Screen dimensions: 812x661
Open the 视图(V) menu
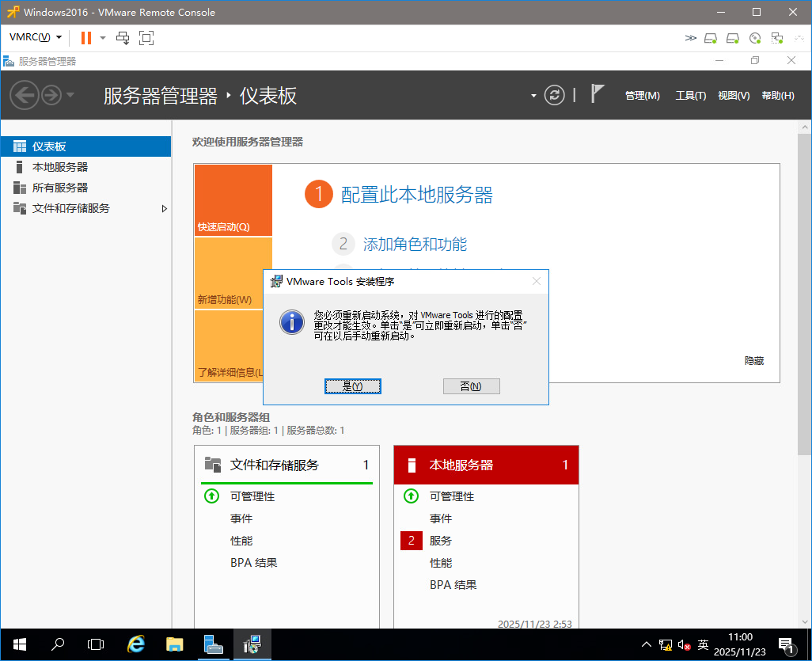734,95
